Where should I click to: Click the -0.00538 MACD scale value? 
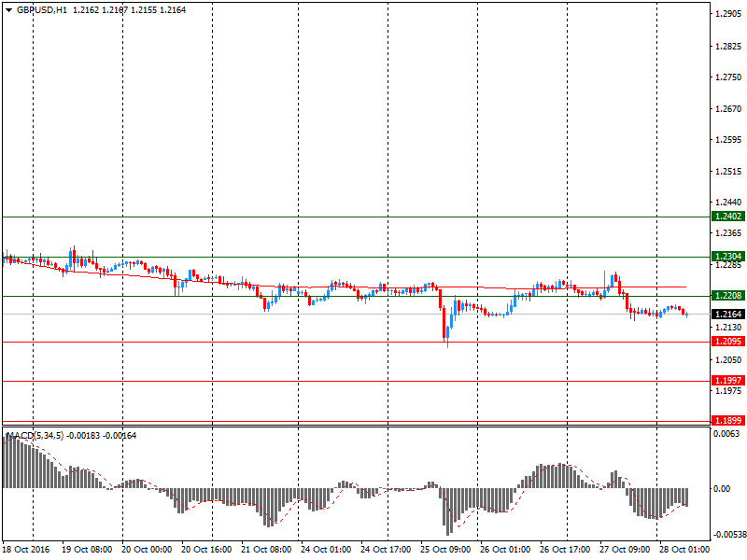[729, 535]
